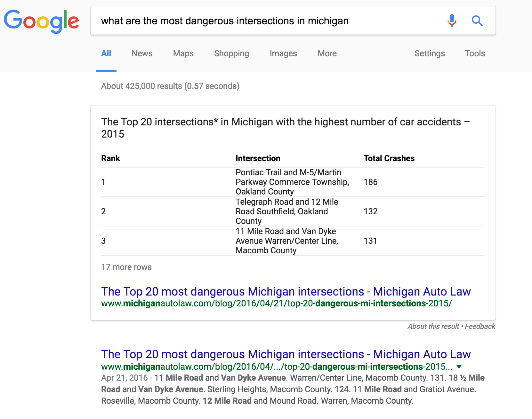Switch to the News tab
This screenshot has width=532, height=419.
click(142, 53)
